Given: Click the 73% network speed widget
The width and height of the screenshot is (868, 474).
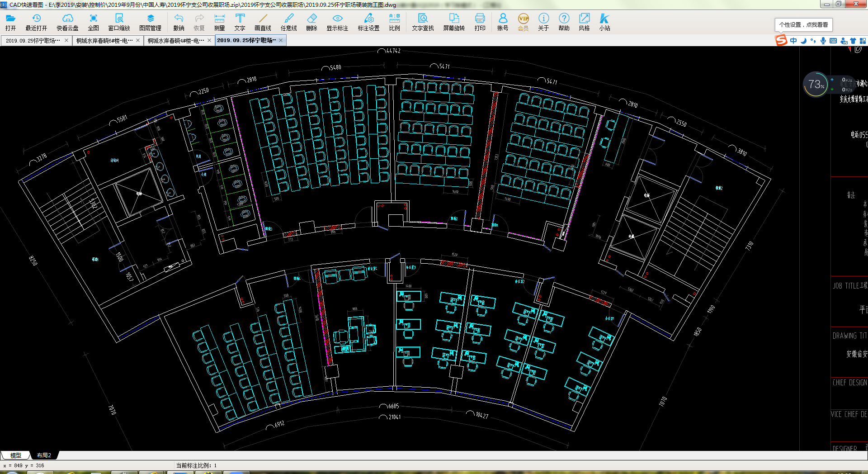Looking at the screenshot, I should point(816,85).
